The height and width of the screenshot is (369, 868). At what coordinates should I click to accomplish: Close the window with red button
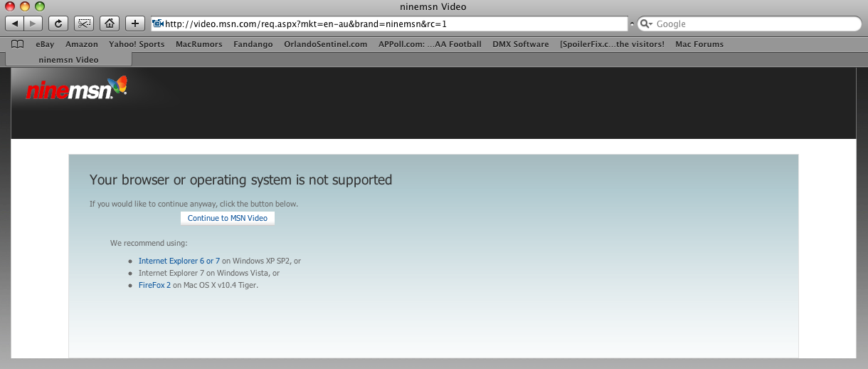[x=11, y=6]
